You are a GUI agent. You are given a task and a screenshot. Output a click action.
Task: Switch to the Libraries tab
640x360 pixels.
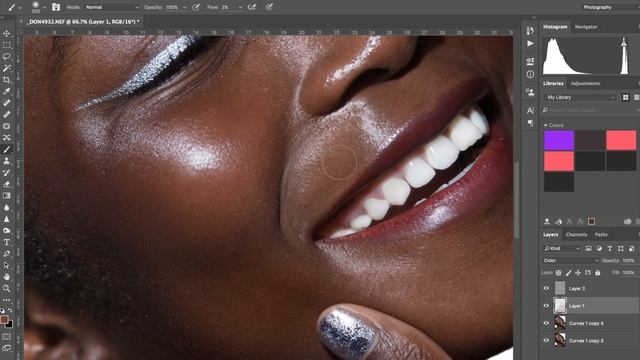553,83
